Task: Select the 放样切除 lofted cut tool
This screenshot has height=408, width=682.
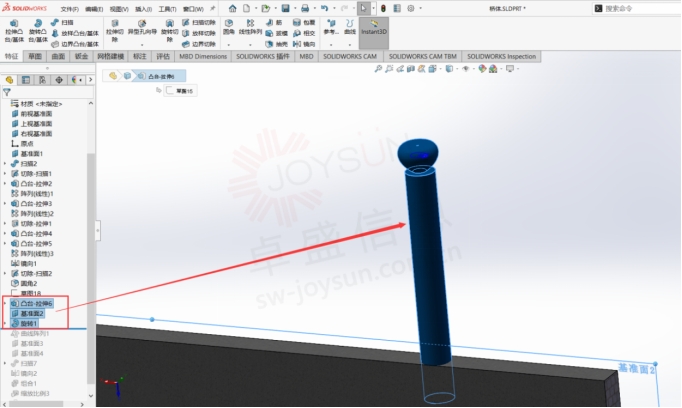Action: pos(199,33)
